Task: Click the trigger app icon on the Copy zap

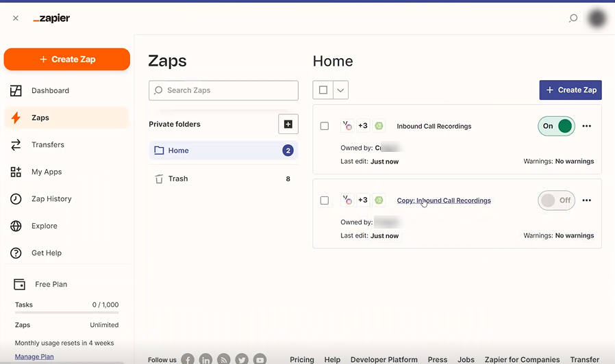Action: coord(347,200)
